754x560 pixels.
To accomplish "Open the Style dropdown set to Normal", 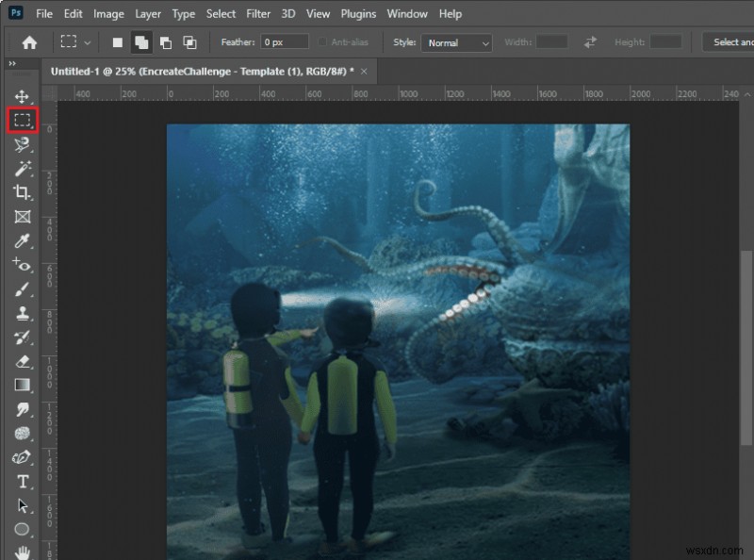I will pyautogui.click(x=456, y=42).
